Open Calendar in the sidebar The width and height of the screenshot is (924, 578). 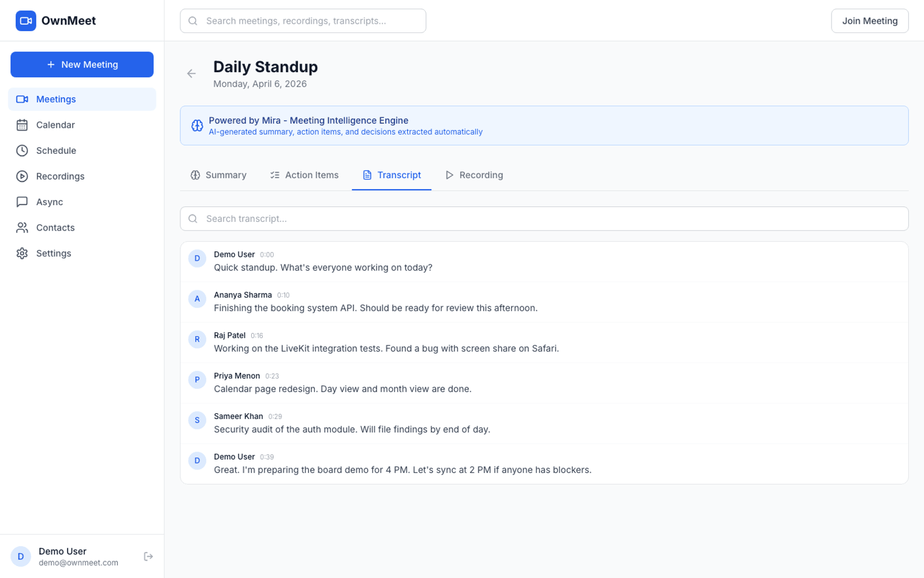click(82, 125)
